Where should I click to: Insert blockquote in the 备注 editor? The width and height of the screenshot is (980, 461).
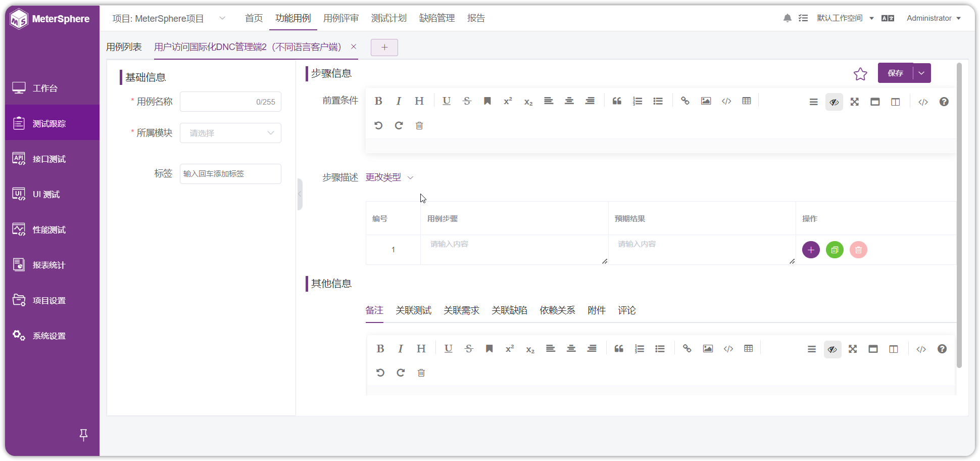coord(619,349)
